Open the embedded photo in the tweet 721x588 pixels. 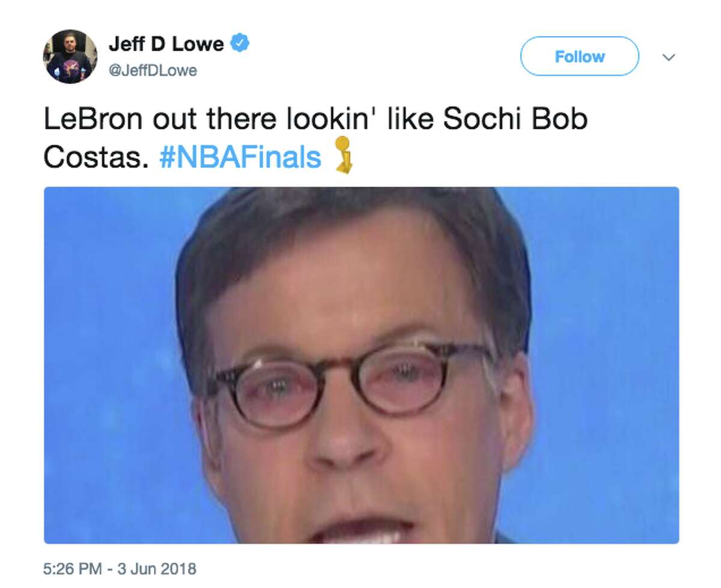point(361,365)
